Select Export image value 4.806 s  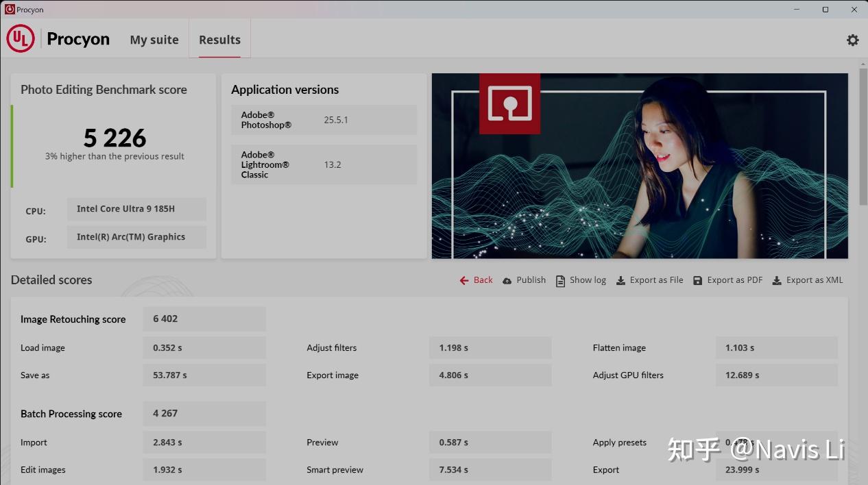tap(490, 375)
